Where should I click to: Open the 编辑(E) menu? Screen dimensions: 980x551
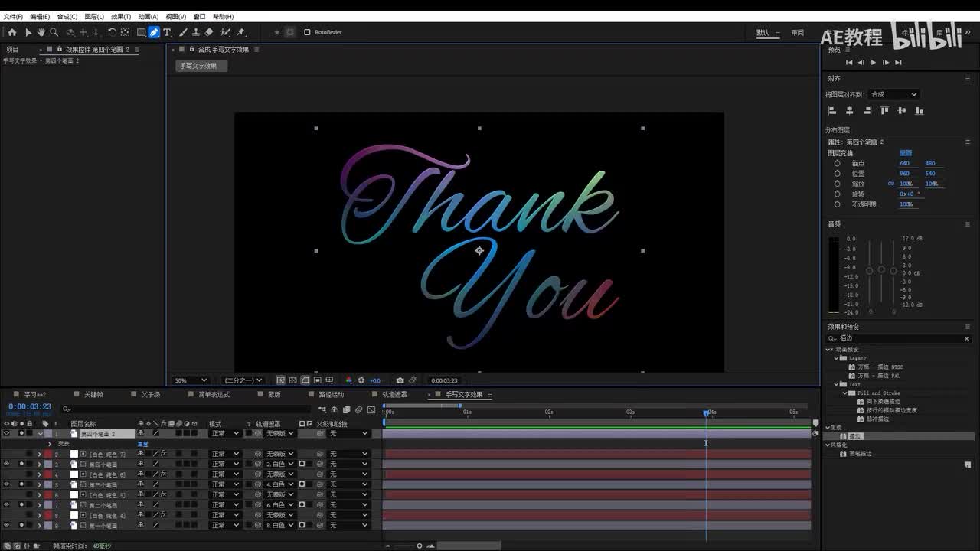(x=40, y=16)
